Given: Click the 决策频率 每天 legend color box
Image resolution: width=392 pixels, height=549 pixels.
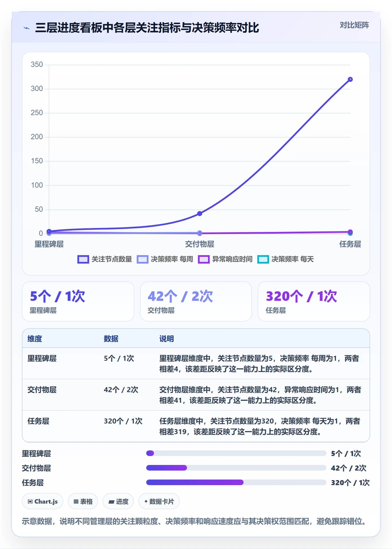Looking at the screenshot, I should tap(263, 259).
